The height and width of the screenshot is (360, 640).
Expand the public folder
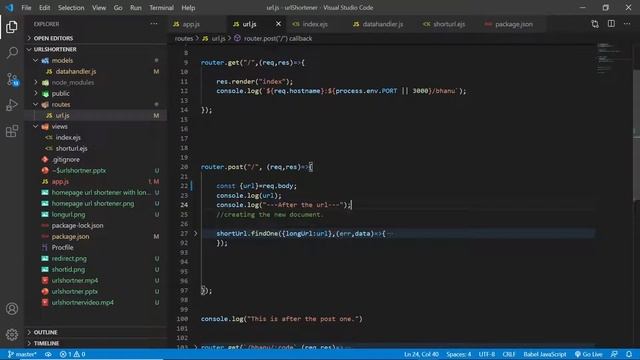[60, 93]
